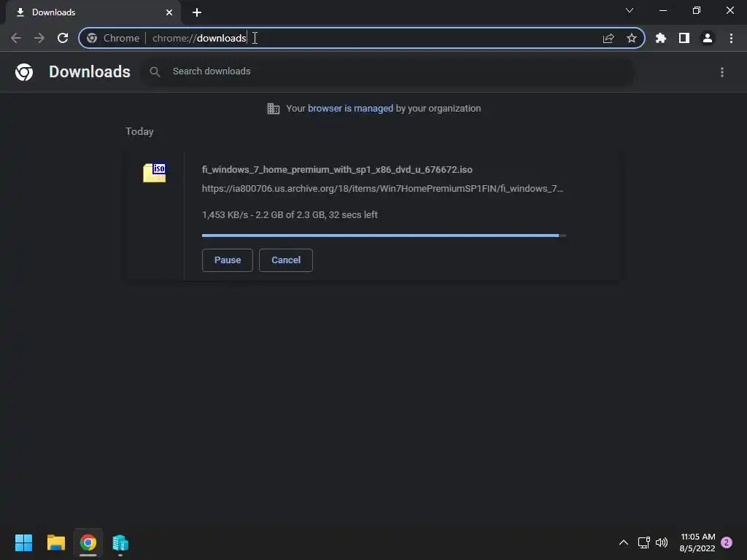Viewport: 747px width, 560px height.
Task: Open the clock showing 11:05 AM
Action: [697, 542]
